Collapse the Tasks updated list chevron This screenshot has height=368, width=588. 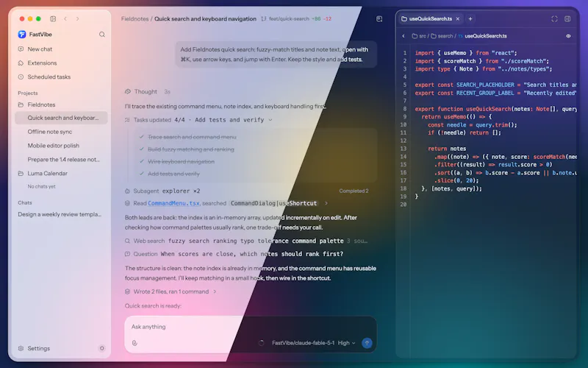point(270,120)
